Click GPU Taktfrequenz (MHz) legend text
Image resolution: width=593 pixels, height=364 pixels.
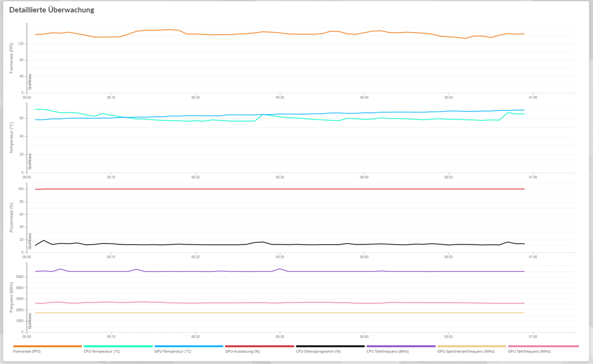529,351
